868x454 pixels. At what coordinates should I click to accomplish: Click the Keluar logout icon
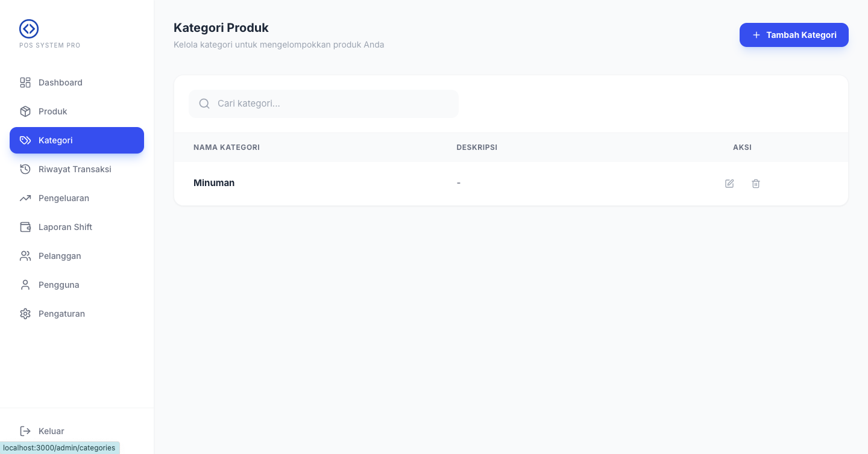tap(25, 431)
